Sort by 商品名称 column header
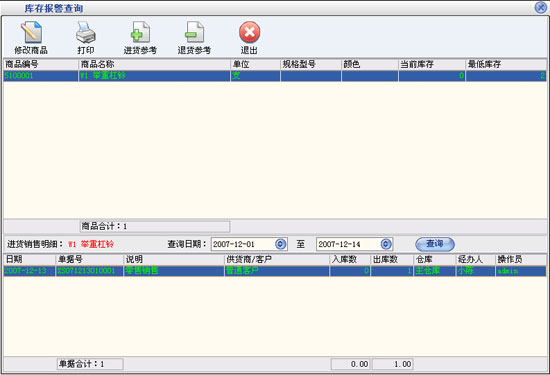 (x=154, y=64)
